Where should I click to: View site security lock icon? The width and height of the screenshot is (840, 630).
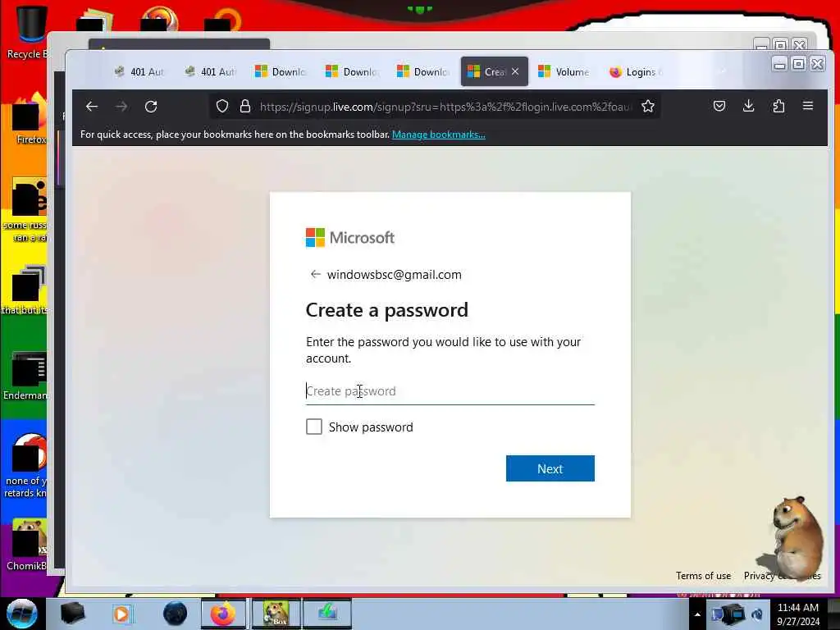point(245,106)
